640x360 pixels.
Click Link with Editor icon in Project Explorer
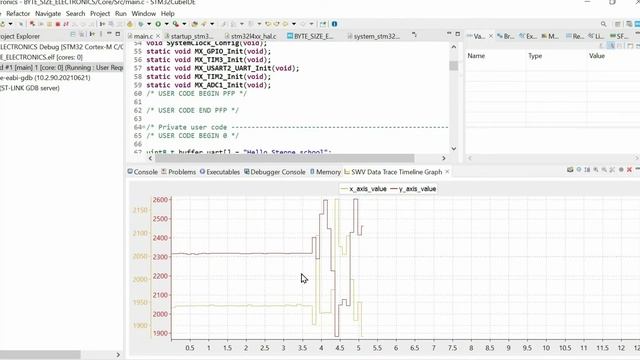pos(81,34)
